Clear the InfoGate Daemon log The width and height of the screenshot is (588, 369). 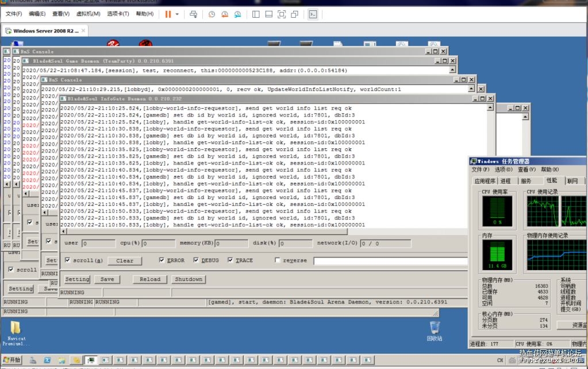(125, 260)
